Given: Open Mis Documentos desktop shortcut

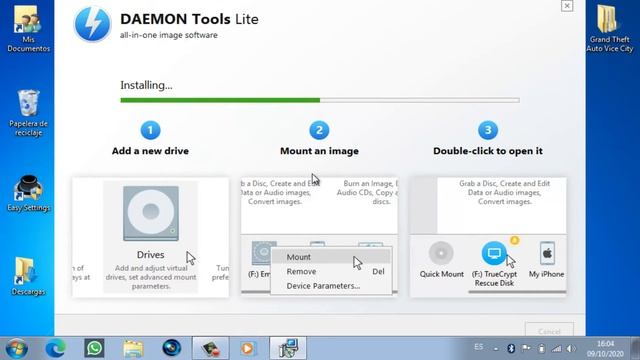Looking at the screenshot, I should click(x=28, y=29).
